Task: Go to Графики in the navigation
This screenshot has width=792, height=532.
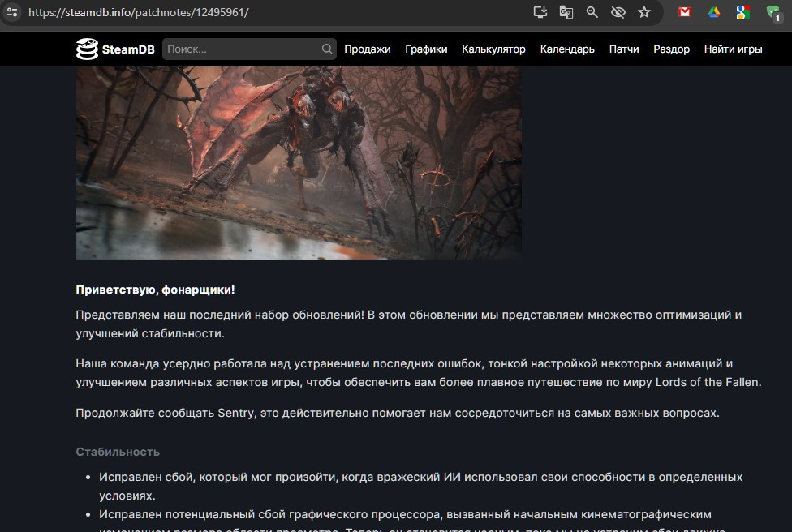Action: (426, 49)
